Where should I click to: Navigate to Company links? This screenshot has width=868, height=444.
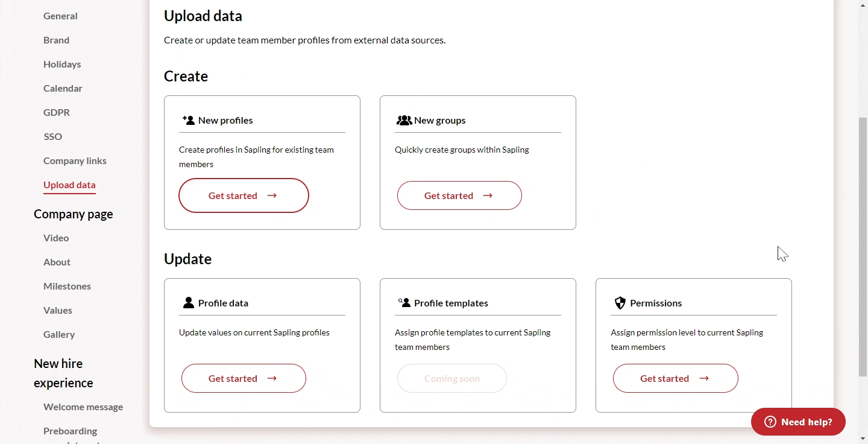75,160
